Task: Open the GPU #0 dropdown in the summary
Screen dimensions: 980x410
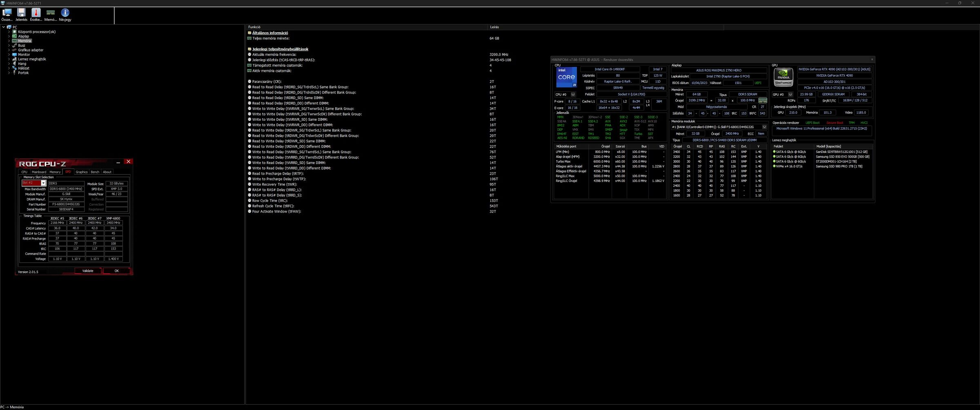Action: coord(790,95)
